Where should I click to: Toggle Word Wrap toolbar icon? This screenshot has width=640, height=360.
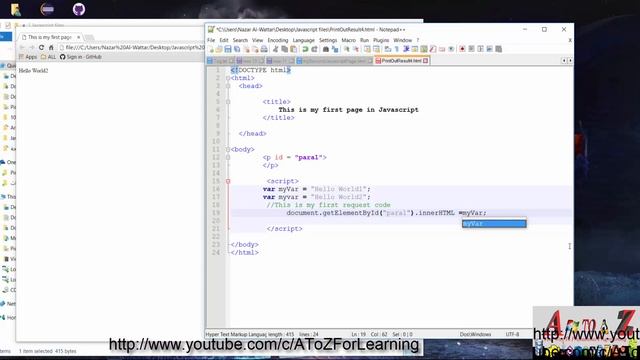pyautogui.click(x=387, y=49)
